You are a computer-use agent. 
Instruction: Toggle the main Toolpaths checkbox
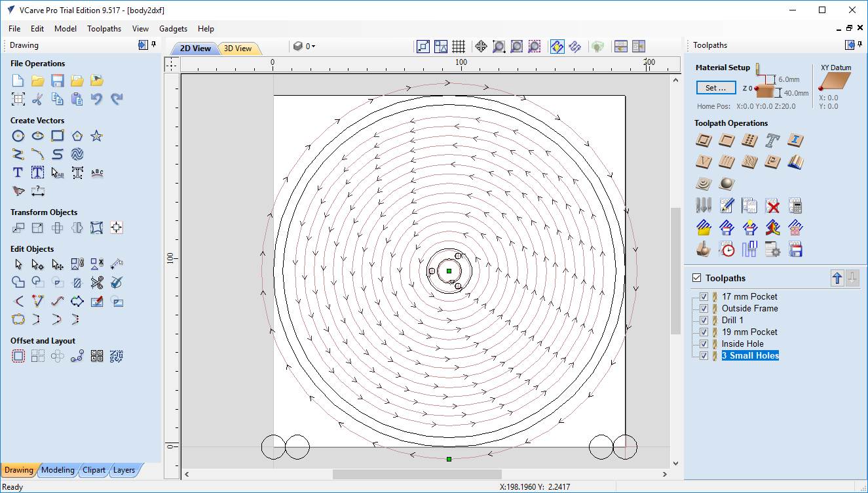click(697, 278)
